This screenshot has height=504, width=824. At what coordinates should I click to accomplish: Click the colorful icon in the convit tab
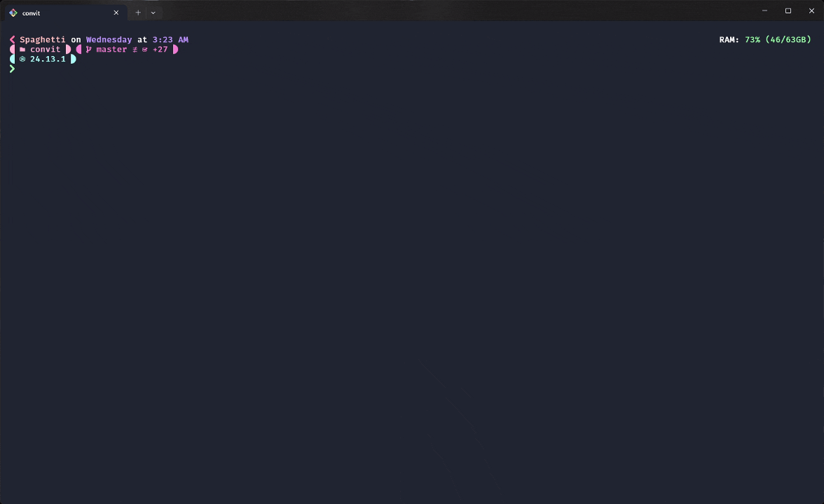pyautogui.click(x=13, y=13)
